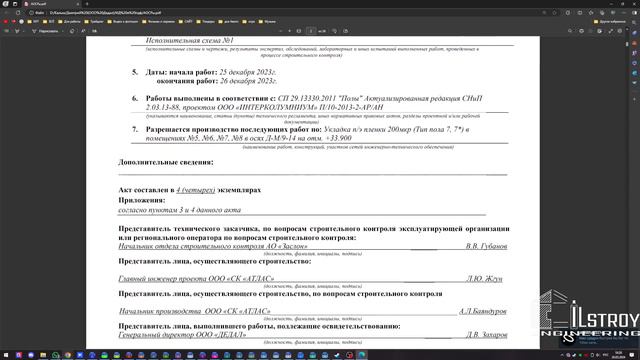Open the Favorites hub in Edge
The image size is (640, 360).
(591, 13)
